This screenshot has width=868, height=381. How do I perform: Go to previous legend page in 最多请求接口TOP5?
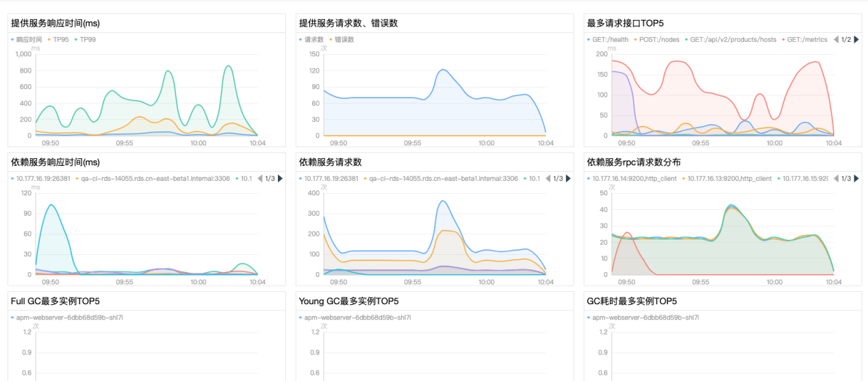point(836,40)
